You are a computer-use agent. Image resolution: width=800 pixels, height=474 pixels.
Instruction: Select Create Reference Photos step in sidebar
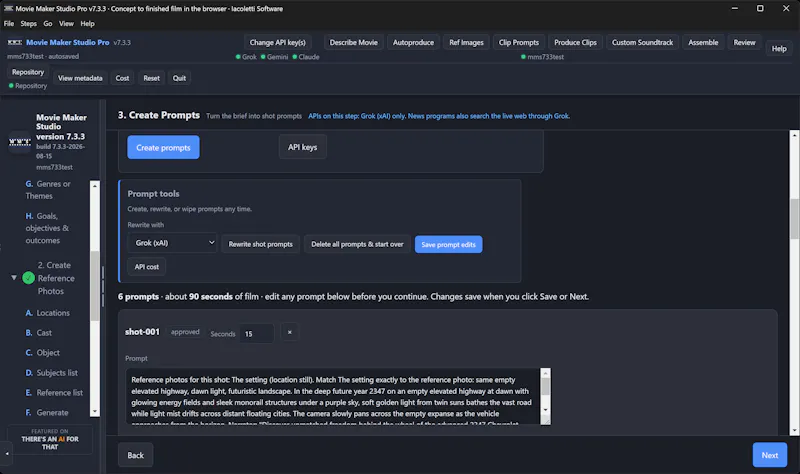(x=56, y=278)
